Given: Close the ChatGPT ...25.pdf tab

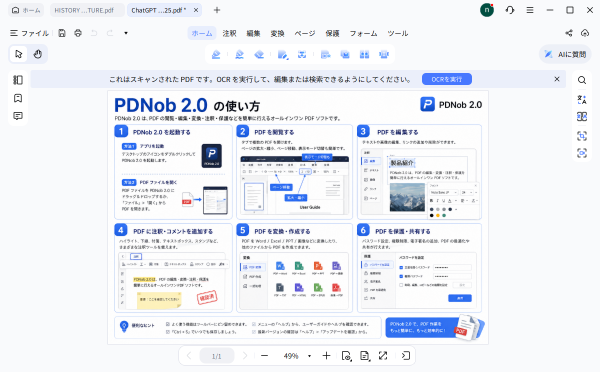Looking at the screenshot, I should coord(196,10).
